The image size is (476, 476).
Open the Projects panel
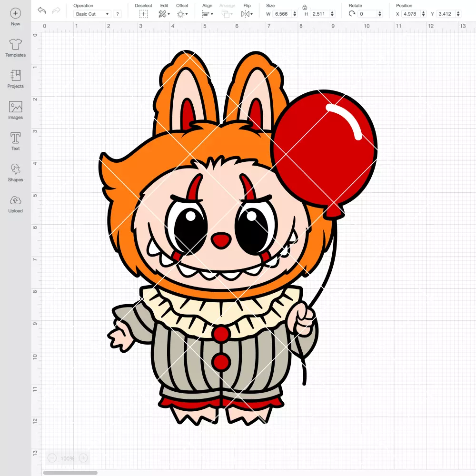click(x=15, y=79)
